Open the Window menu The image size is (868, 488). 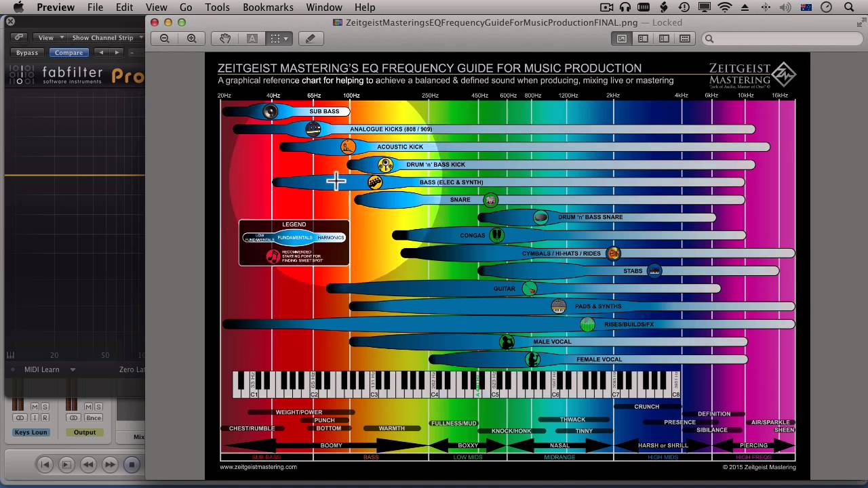tap(323, 7)
